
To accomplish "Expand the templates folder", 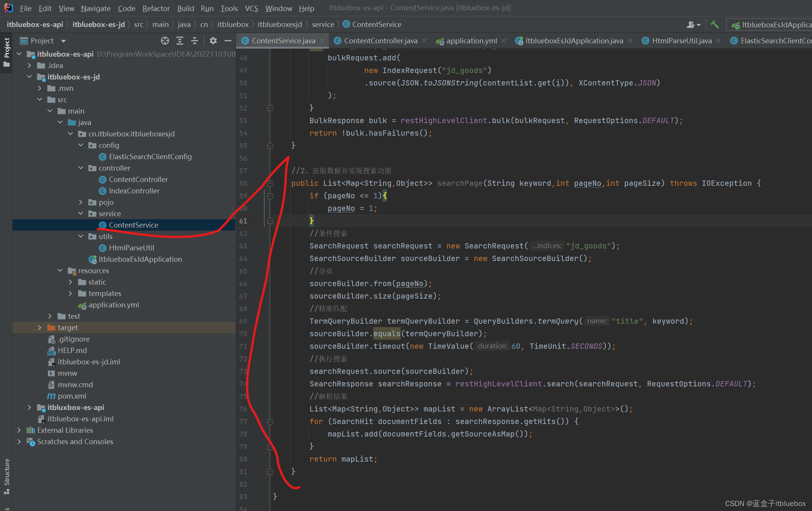I will (x=70, y=293).
